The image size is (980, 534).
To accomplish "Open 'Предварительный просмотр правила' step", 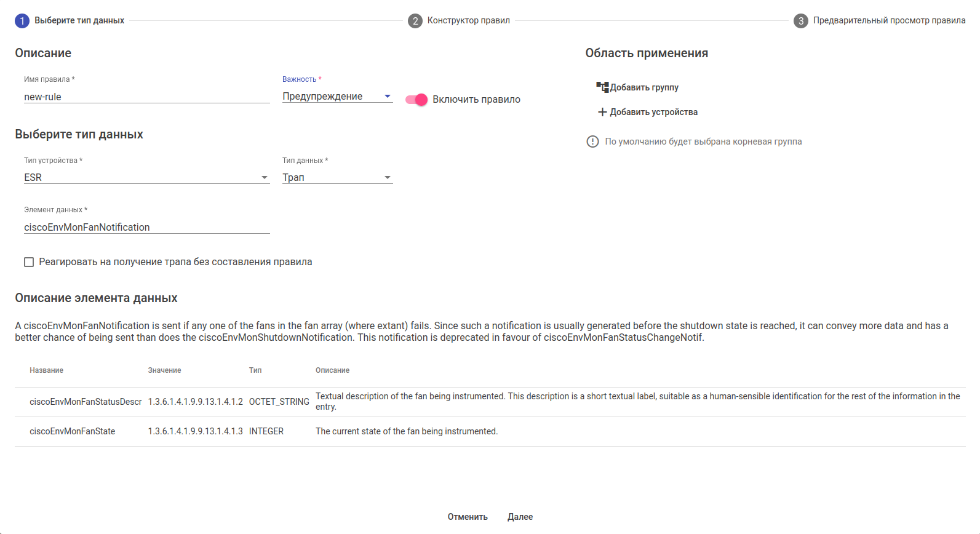I will (x=889, y=21).
